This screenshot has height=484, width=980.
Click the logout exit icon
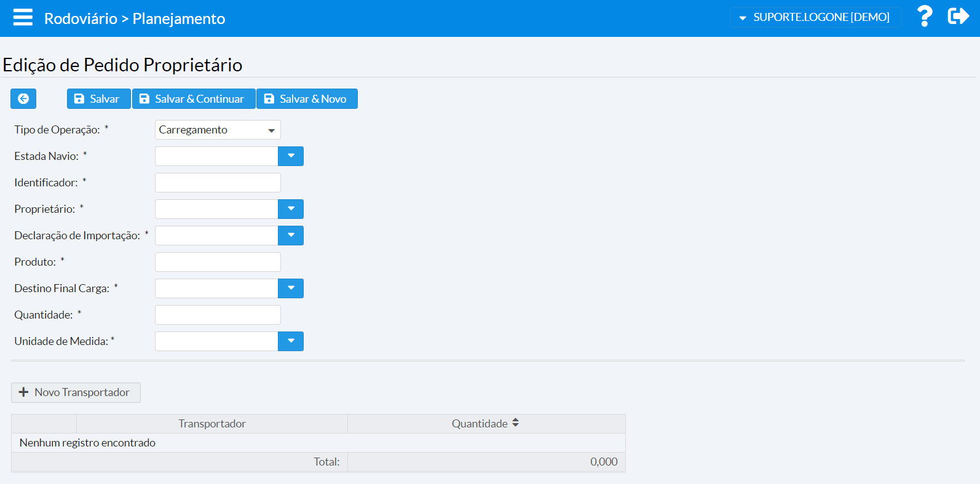pos(958,16)
